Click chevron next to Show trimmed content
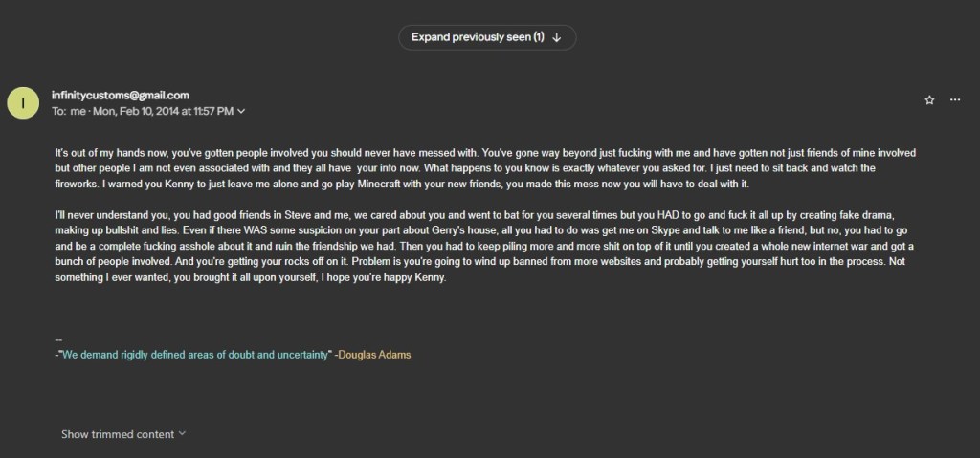 click(182, 434)
